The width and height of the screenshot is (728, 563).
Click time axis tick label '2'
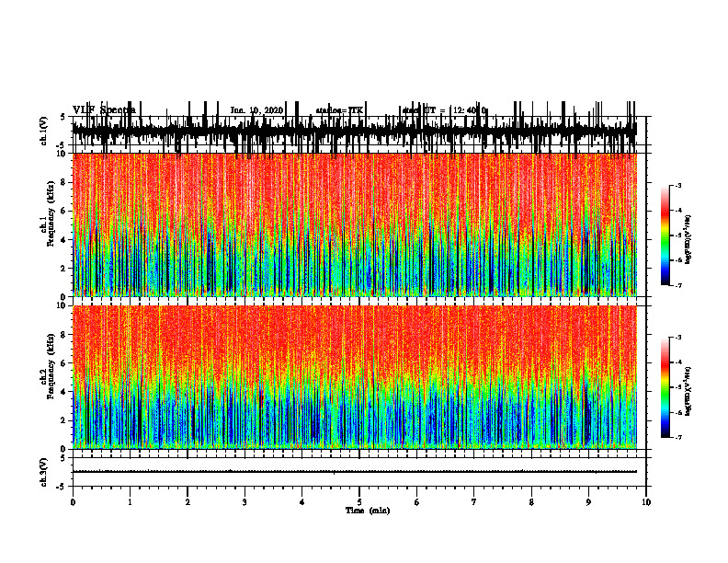pyautogui.click(x=188, y=502)
